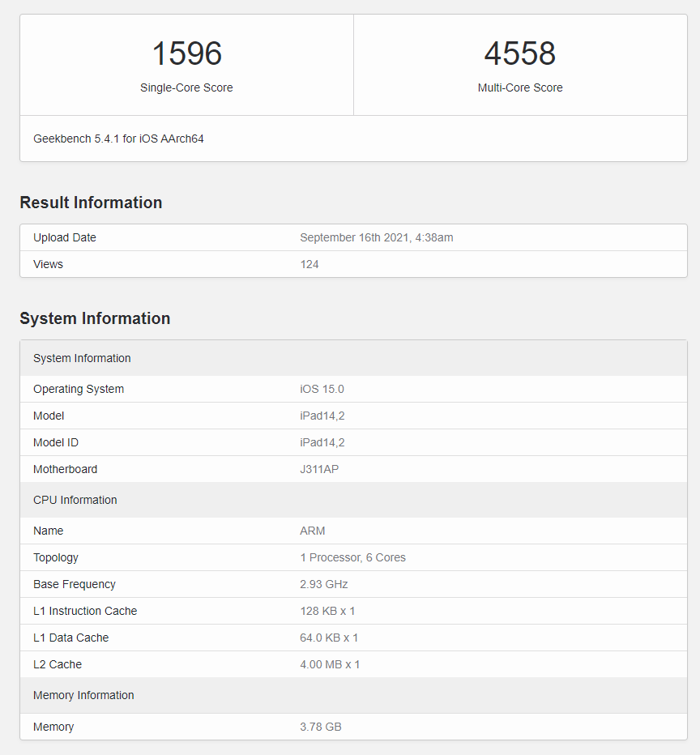Click the Result Information heading
This screenshot has width=700, height=755.
coord(91,203)
